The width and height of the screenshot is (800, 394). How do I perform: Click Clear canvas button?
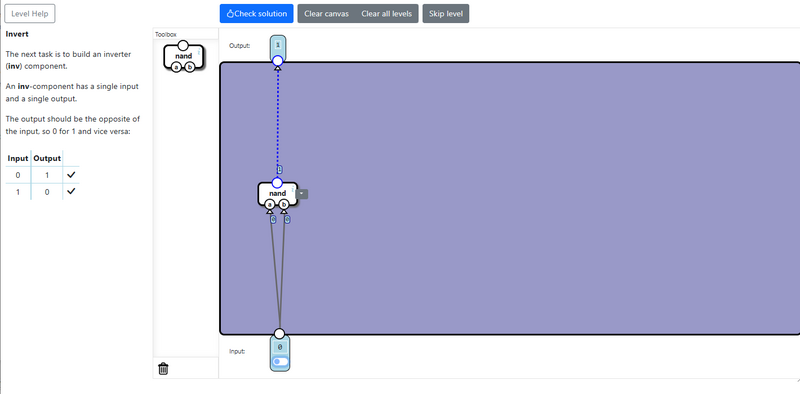click(x=327, y=14)
